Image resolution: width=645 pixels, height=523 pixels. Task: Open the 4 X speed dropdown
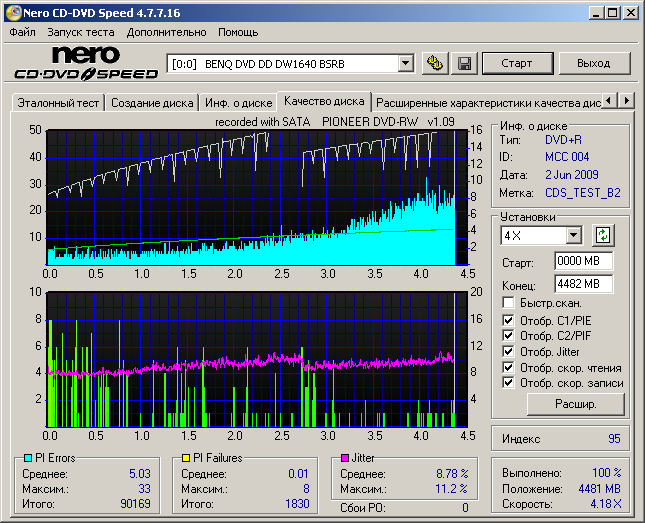pyautogui.click(x=573, y=236)
